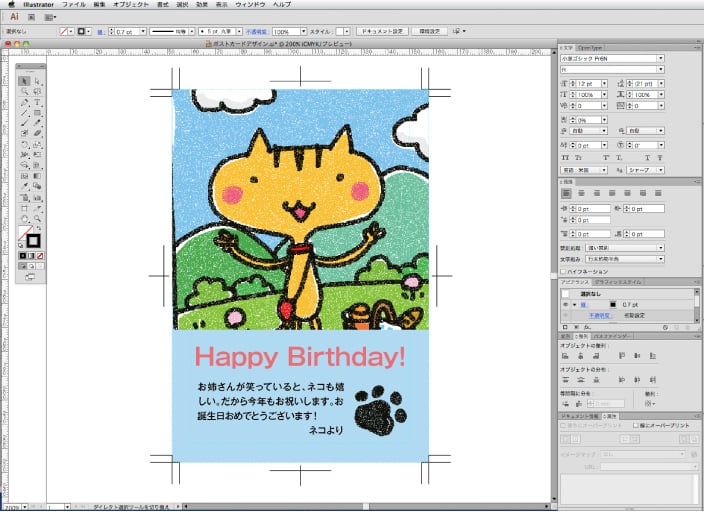704x512 pixels.
Task: Open the オブジェクト menu
Action: coord(130,5)
